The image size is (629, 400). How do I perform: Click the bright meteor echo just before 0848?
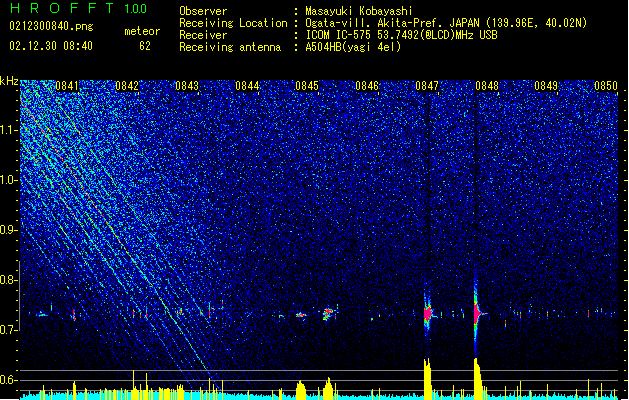pyautogui.click(x=477, y=313)
